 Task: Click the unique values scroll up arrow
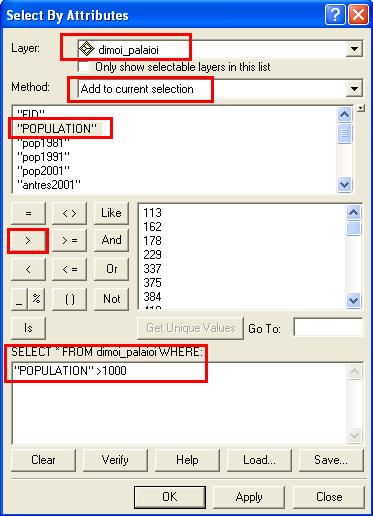pyautogui.click(x=353, y=213)
